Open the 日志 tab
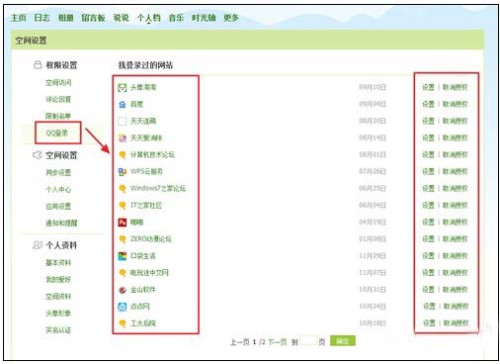Viewport: 500px width, 364px height. [42, 18]
